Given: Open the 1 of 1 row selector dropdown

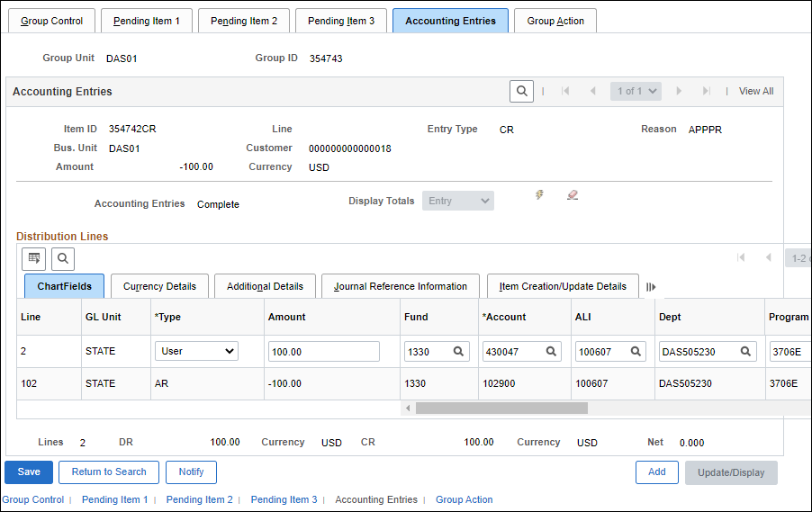Looking at the screenshot, I should coord(636,91).
